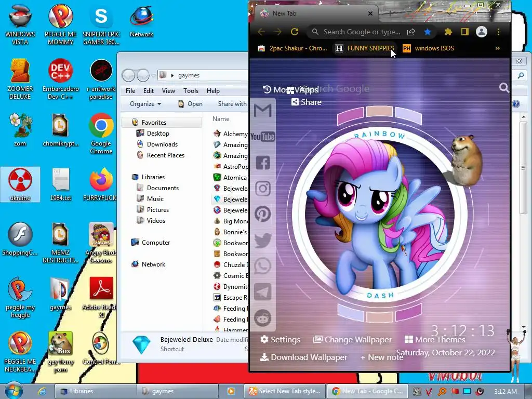Open the Instagram sidebar shortcut

click(263, 188)
